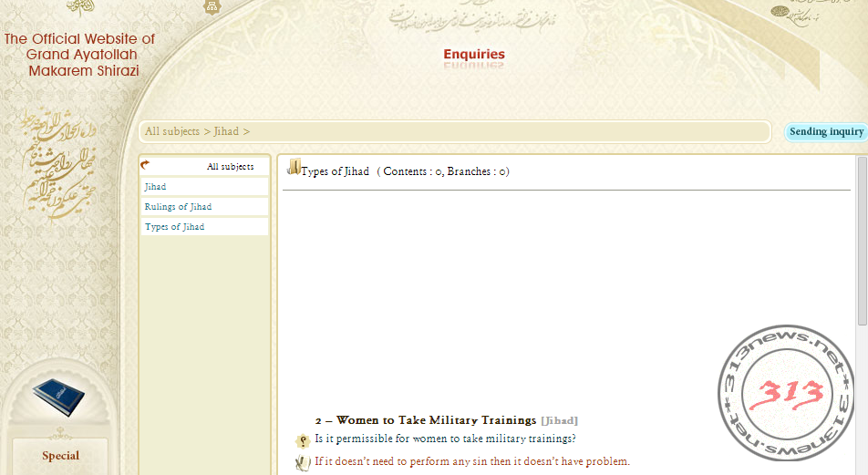Screen dimensions: 868x475
Task: Click the Official Website of Grand Ayatollah title
Action: point(81,55)
